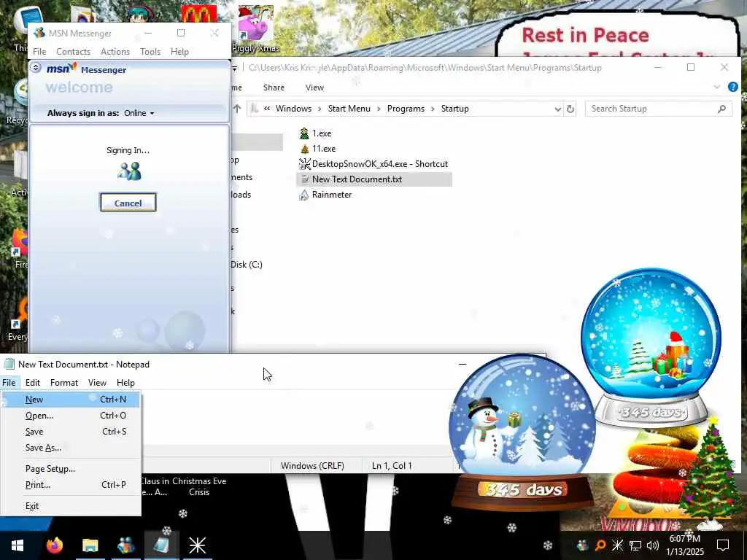This screenshot has width=747, height=560.
Task: Expand the address bar history dropdown
Action: 557,109
